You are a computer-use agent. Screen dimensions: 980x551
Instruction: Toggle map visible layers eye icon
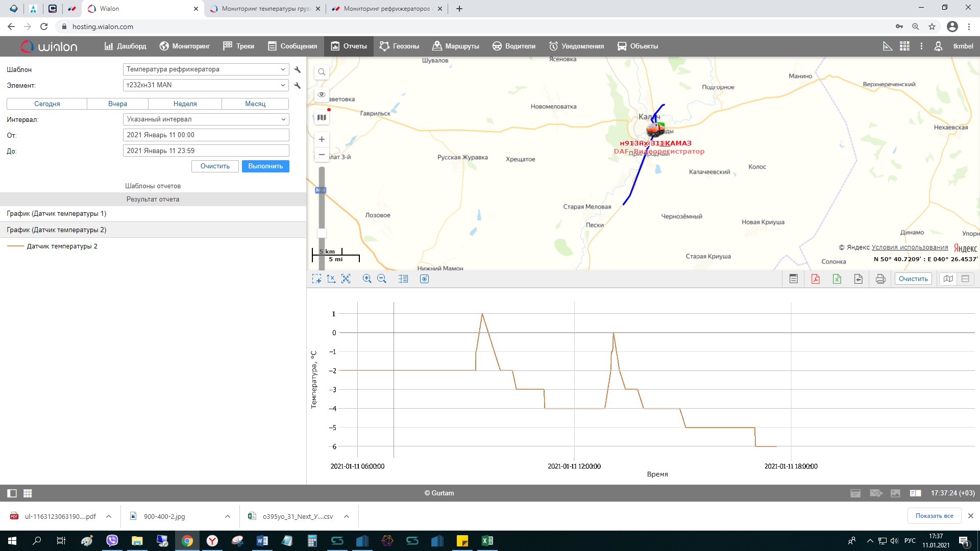pos(322,94)
